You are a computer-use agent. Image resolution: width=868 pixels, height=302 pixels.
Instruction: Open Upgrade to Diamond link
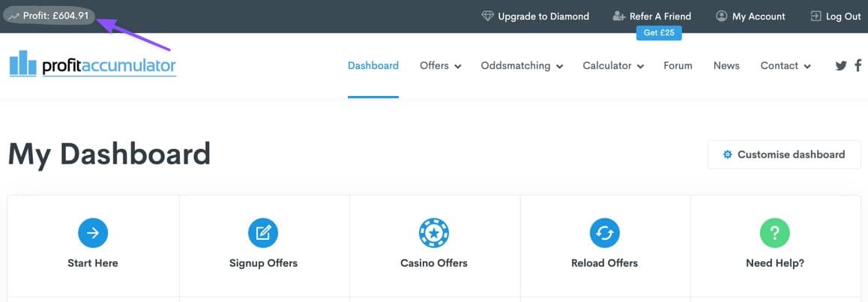tap(543, 16)
